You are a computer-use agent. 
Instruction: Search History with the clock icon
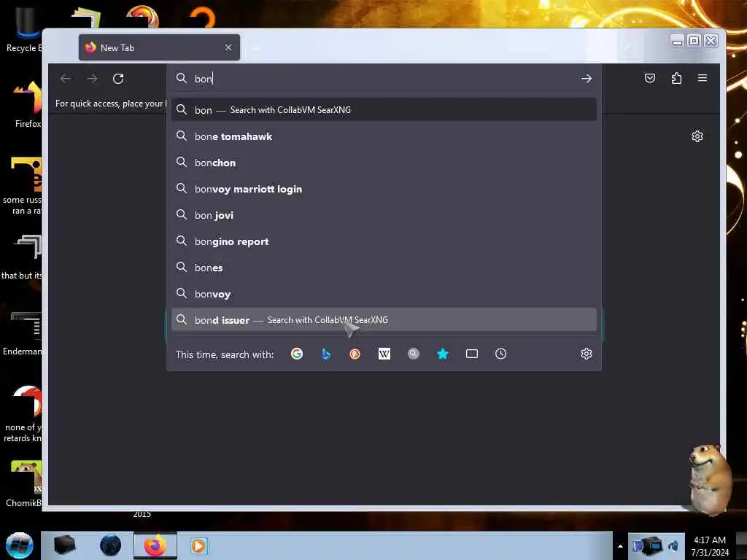pos(500,354)
